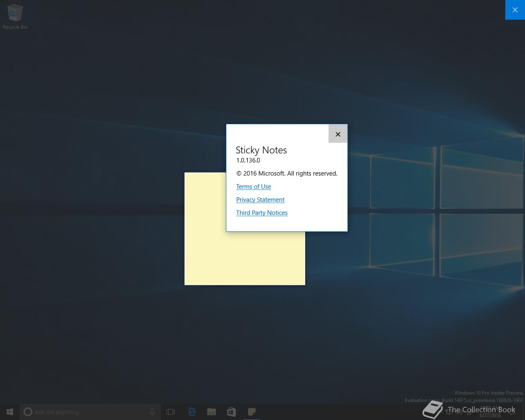The image size is (525, 420).
Task: Open the Windows Store taskbar icon
Action: pos(231,412)
